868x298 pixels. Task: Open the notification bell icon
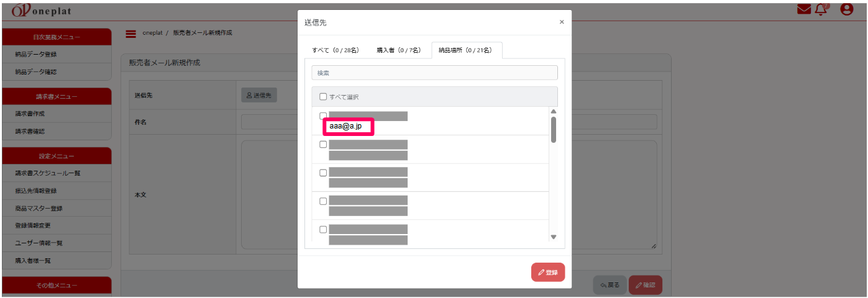821,9
